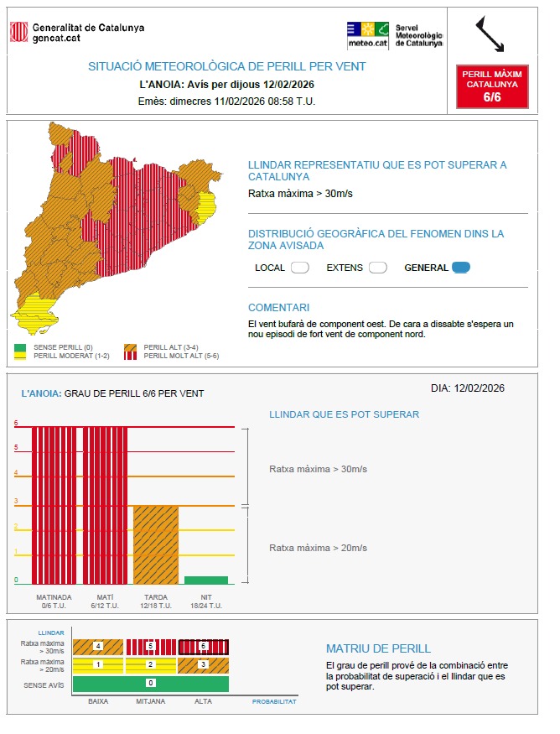560x734 pixels.
Task: Click the GRAU DE PERILL 6/6 PER VENT title
Action: pyautogui.click(x=134, y=393)
